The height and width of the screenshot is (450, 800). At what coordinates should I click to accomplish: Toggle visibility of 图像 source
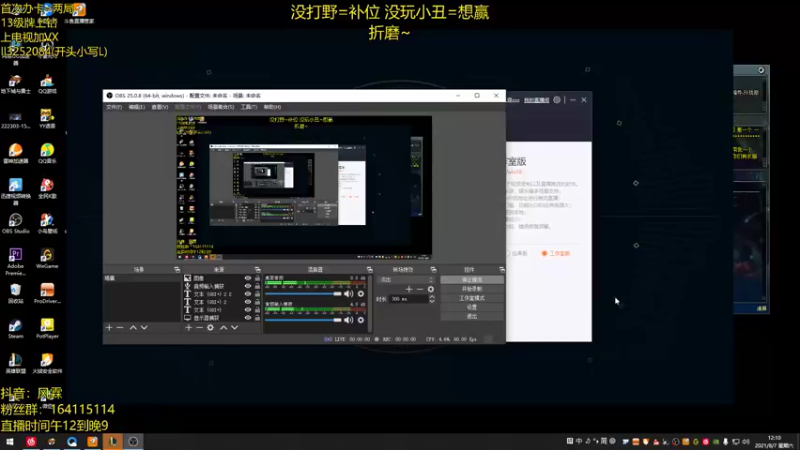248,278
